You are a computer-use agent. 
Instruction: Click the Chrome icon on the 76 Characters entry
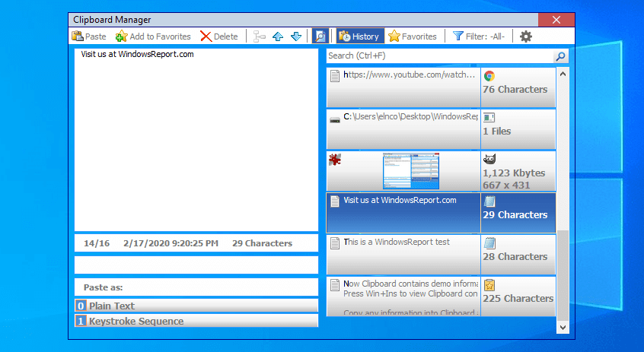489,76
